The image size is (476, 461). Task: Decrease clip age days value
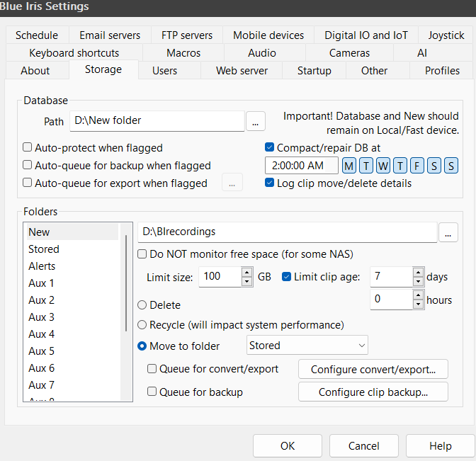pos(419,282)
